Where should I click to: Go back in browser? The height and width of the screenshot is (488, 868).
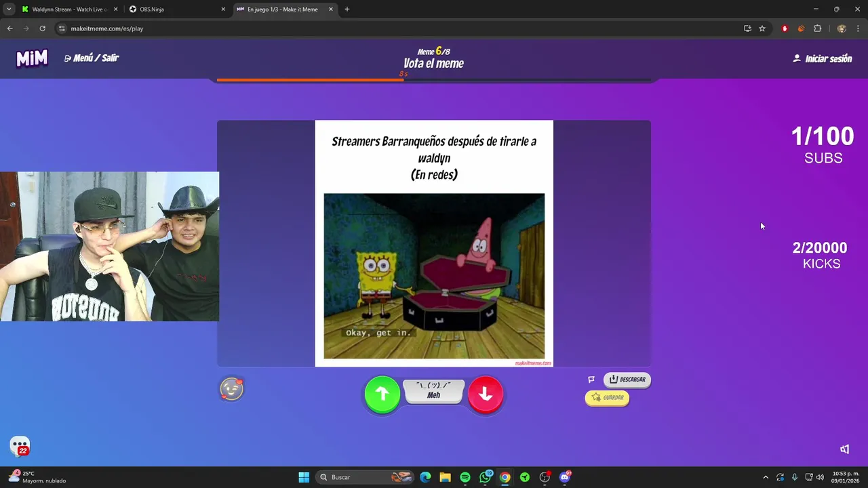[9, 28]
